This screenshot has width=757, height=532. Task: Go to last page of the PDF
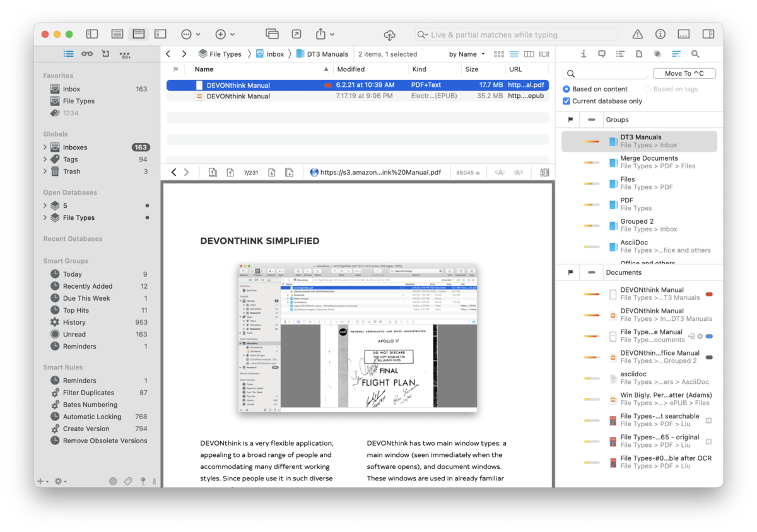click(x=288, y=172)
